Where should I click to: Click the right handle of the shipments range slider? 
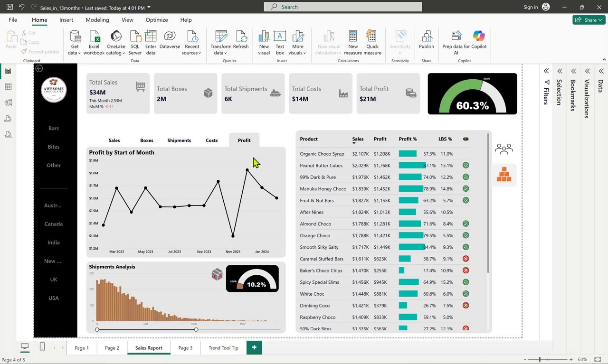pyautogui.click(x=196, y=329)
